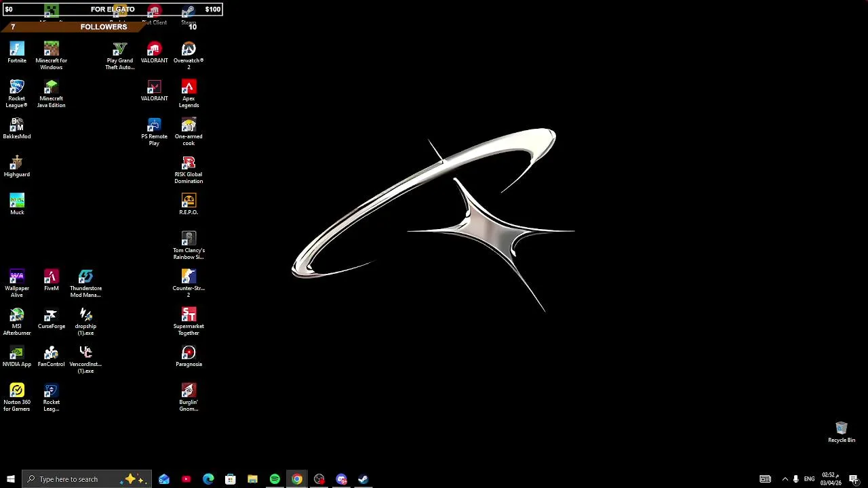Viewport: 868px width, 488px height.
Task: Open the notification center icon
Action: [854, 479]
